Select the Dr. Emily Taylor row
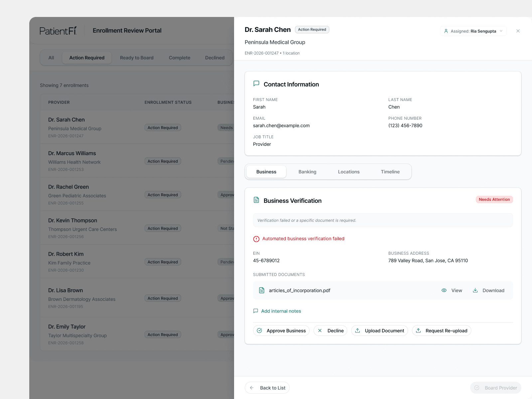This screenshot has width=532, height=399. (137, 334)
